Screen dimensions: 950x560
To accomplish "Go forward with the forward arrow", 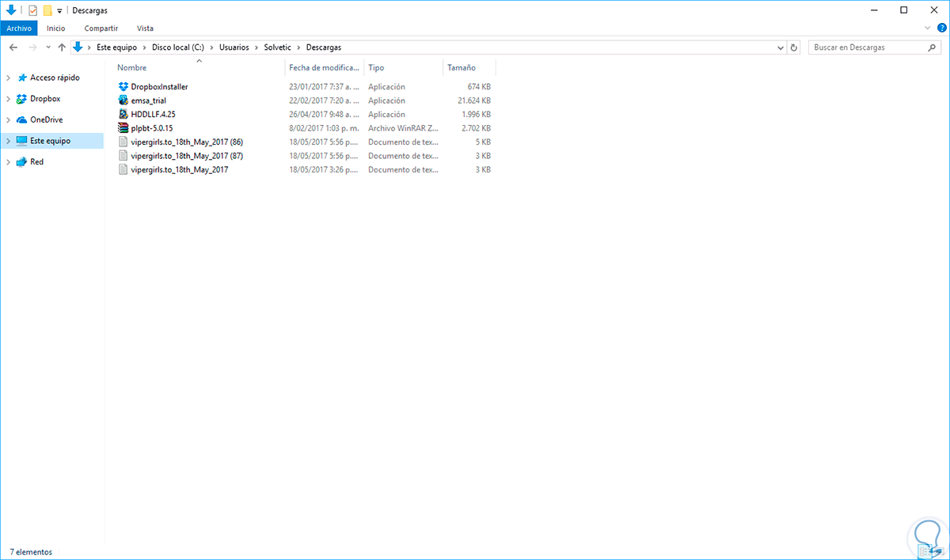I will click(32, 47).
